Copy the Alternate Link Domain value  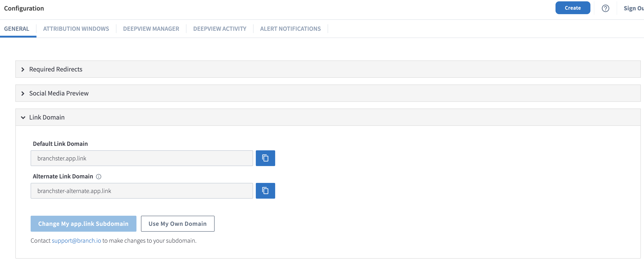click(265, 191)
